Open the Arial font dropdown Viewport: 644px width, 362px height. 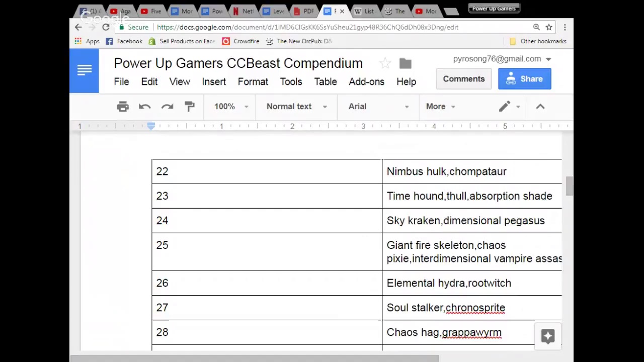[x=378, y=107]
